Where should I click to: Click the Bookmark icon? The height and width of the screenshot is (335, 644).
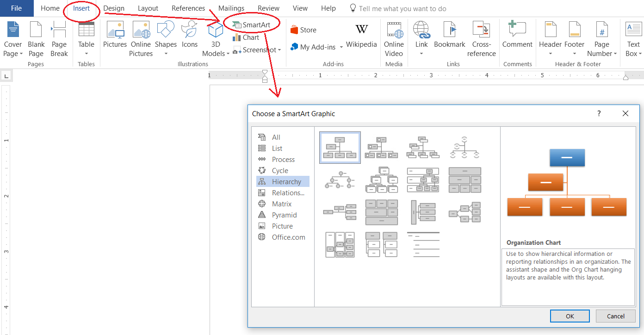point(450,30)
